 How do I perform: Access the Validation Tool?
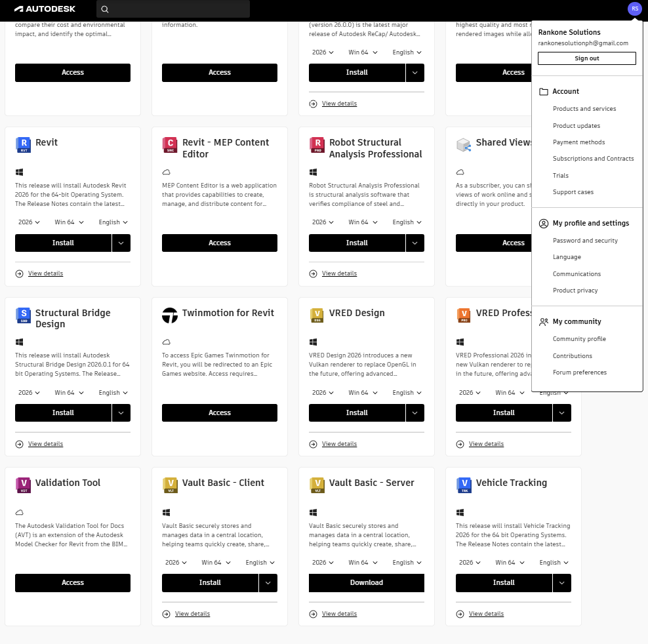point(73,583)
